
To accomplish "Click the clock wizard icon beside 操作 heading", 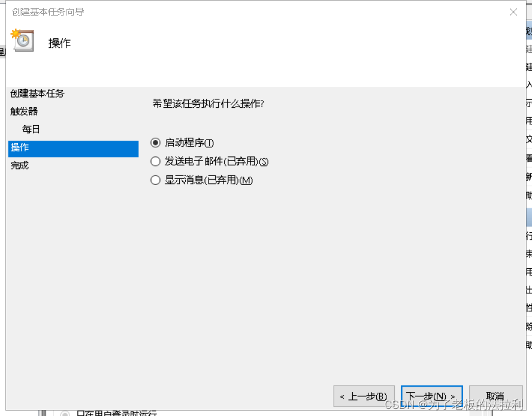I will 23,40.
